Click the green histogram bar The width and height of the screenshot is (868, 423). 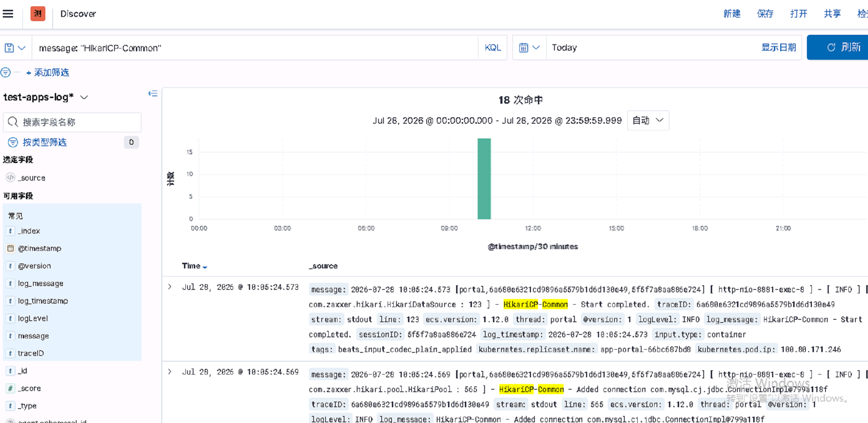484,178
